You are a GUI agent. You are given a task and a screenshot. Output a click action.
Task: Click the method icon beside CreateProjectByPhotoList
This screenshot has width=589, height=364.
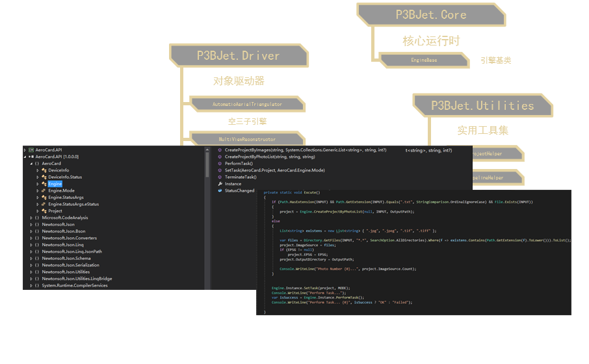click(220, 157)
